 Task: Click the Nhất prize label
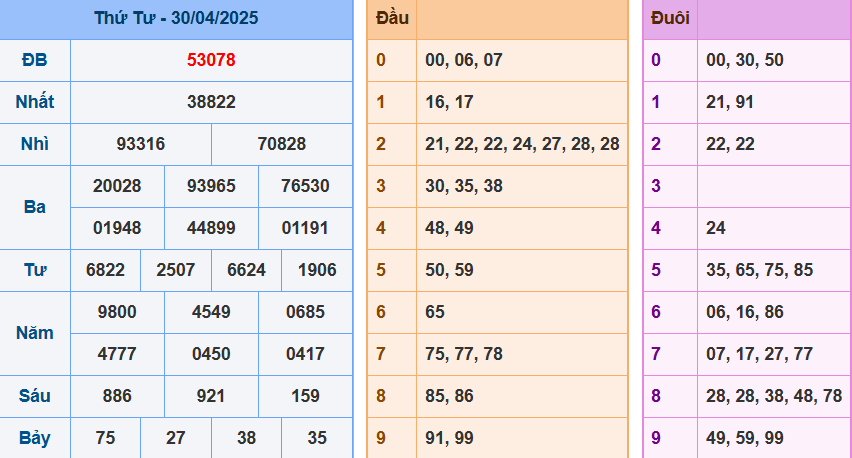[x=35, y=102]
